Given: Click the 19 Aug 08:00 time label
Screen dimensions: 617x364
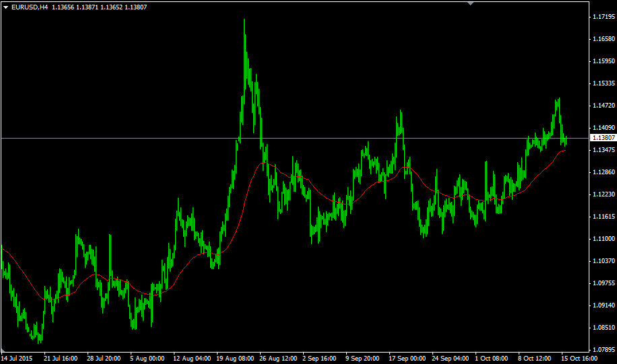Looking at the screenshot, I should pos(235,359).
